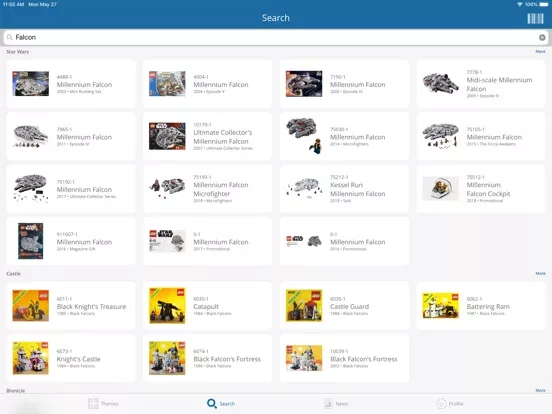Open Kessel Run Millennium Falcon thumbnail
This screenshot has height=414, width=552.
pyautogui.click(x=304, y=188)
